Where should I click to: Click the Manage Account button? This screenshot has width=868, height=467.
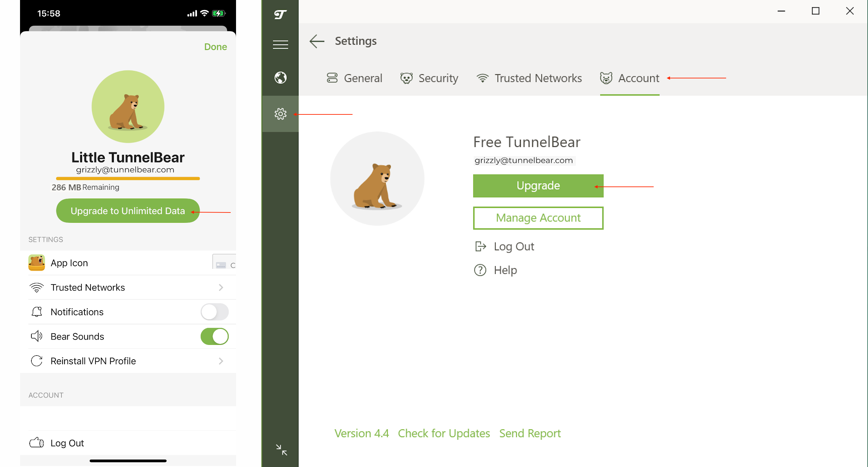[538, 218]
